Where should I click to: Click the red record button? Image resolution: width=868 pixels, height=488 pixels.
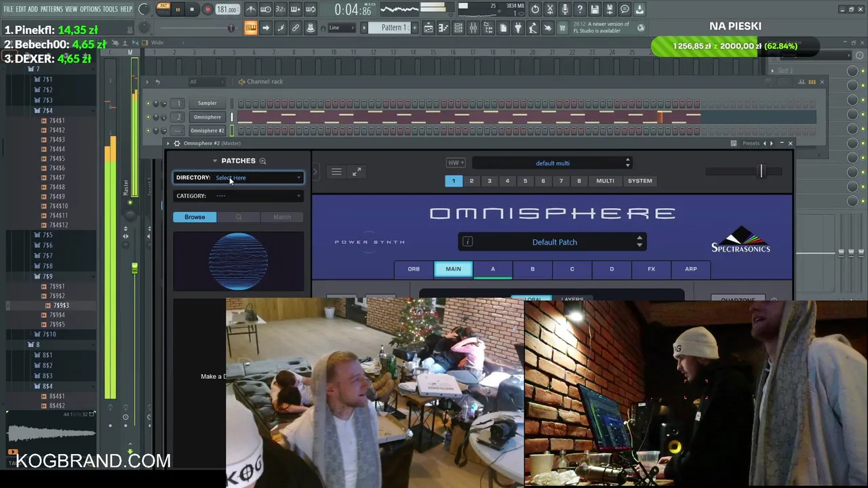[208, 9]
